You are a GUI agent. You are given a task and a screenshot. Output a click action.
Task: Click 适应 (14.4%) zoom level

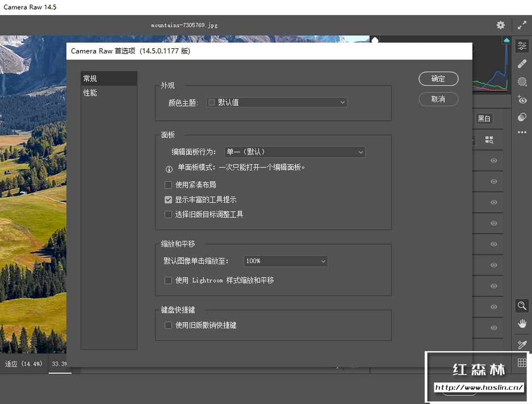[24, 364]
